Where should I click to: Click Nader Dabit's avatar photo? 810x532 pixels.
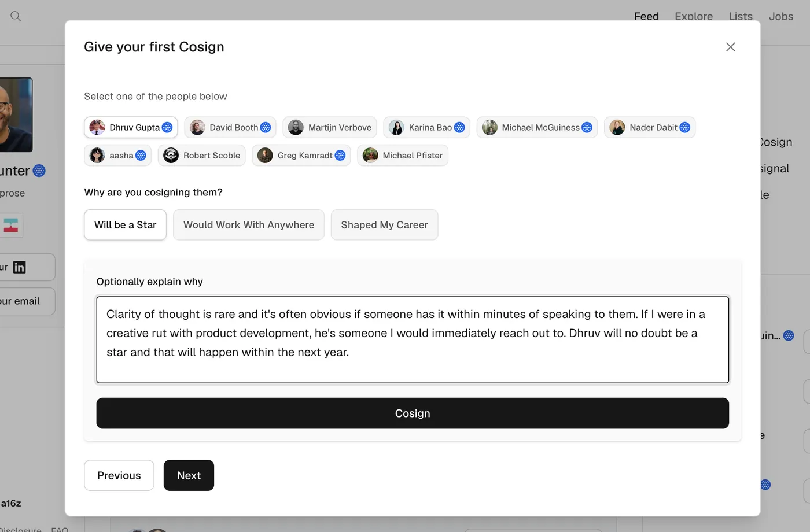pos(617,127)
